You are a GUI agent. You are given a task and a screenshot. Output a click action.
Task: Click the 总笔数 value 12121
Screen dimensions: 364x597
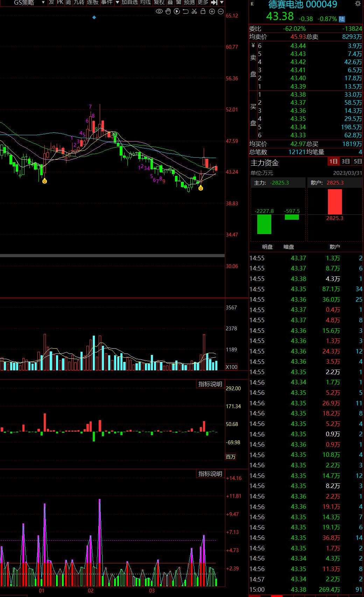click(297, 152)
